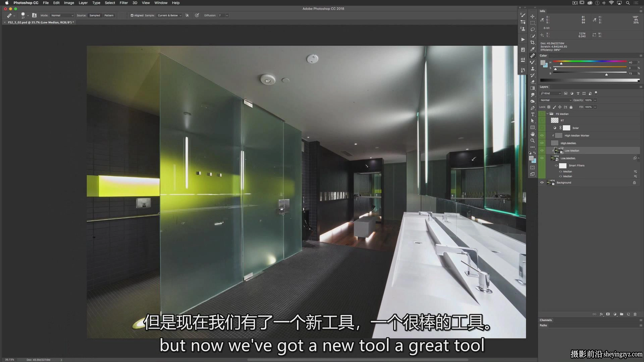Open the Fill percentage dropdown
The width and height of the screenshot is (644, 362).
click(595, 107)
